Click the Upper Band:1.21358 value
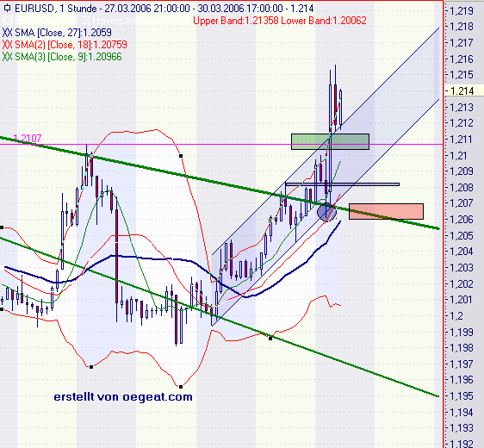The width and height of the screenshot is (484, 448). pos(236,21)
